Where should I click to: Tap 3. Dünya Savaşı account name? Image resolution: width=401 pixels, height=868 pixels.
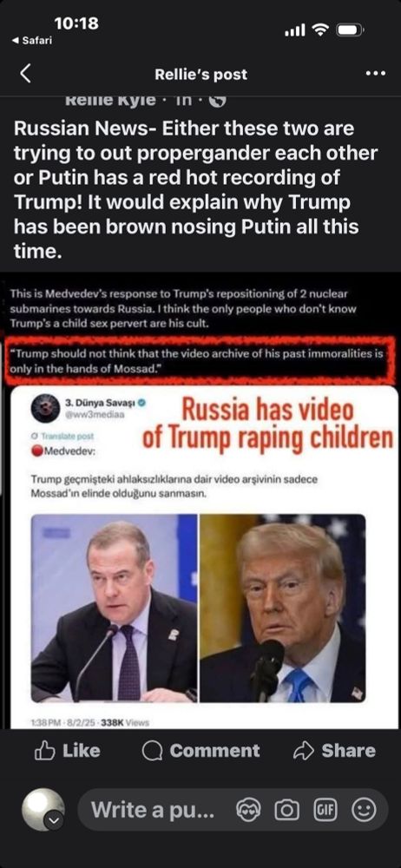click(101, 403)
